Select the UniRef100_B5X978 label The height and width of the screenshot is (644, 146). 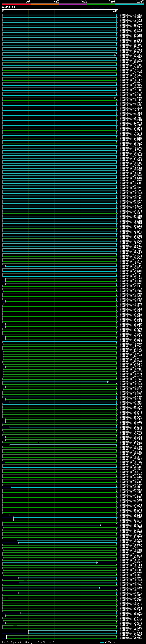131,525
